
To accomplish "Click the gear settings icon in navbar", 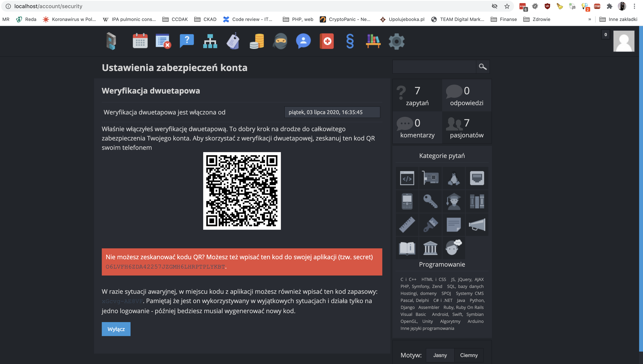I will pos(396,41).
